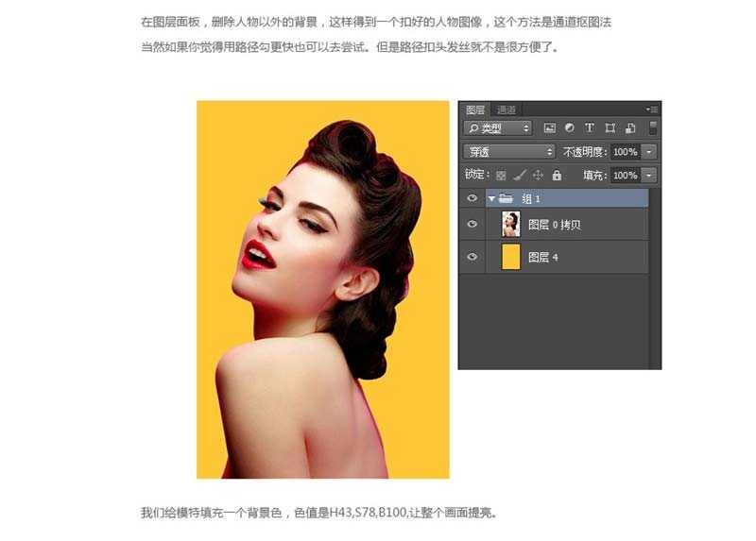Click the pixel layer filter icon
The height and width of the screenshot is (541, 756).
pos(548,127)
